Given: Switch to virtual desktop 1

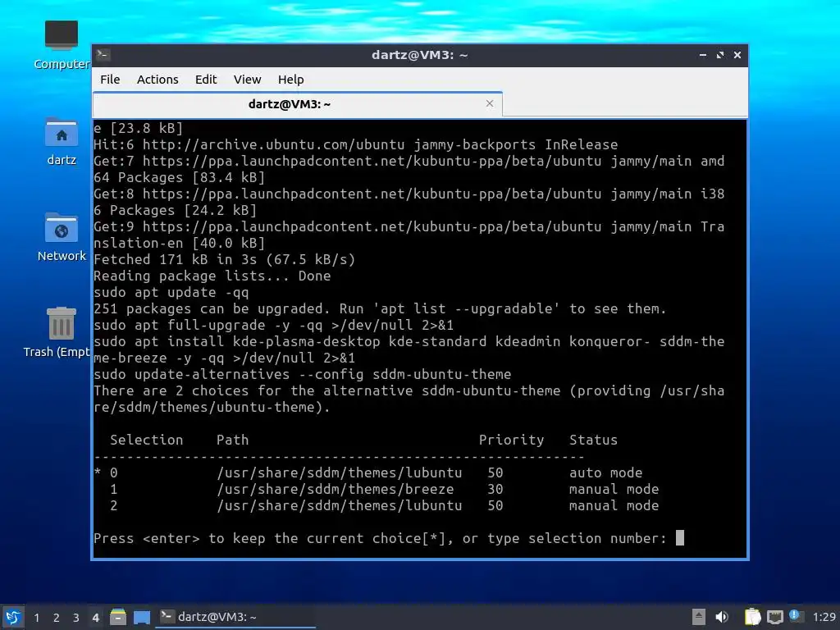Looking at the screenshot, I should click(36, 618).
